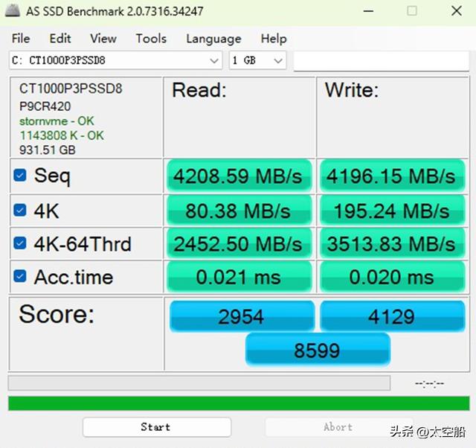The image size is (476, 448).
Task: Click the P9CR420 firmware text
Action: [45, 106]
